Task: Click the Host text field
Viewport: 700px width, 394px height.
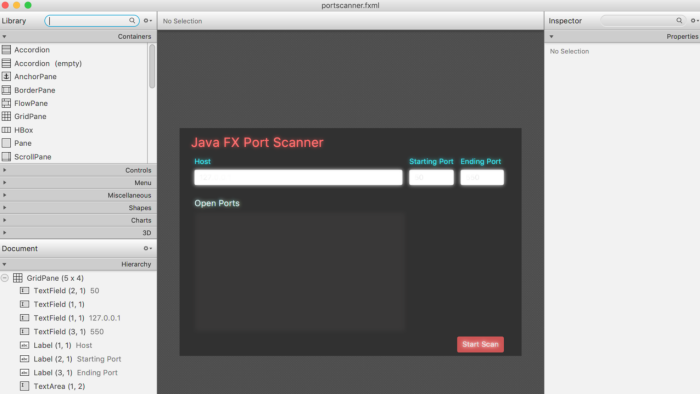Action: tap(298, 177)
